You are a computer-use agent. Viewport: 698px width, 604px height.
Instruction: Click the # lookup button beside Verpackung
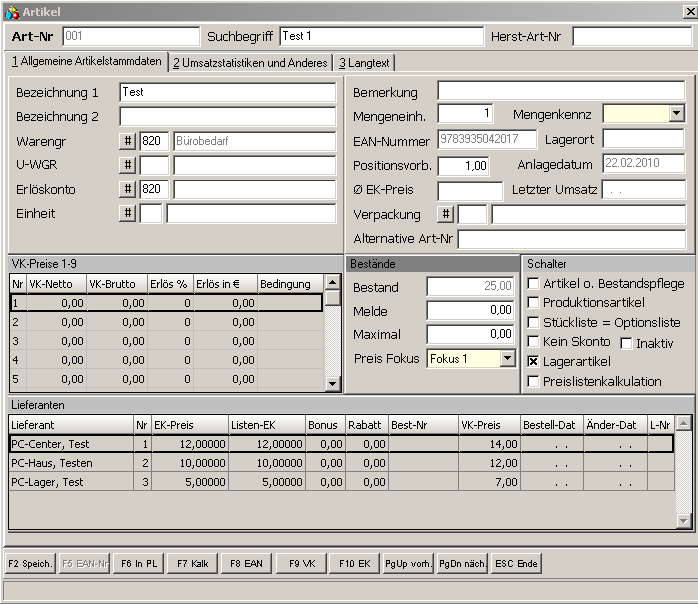click(446, 214)
